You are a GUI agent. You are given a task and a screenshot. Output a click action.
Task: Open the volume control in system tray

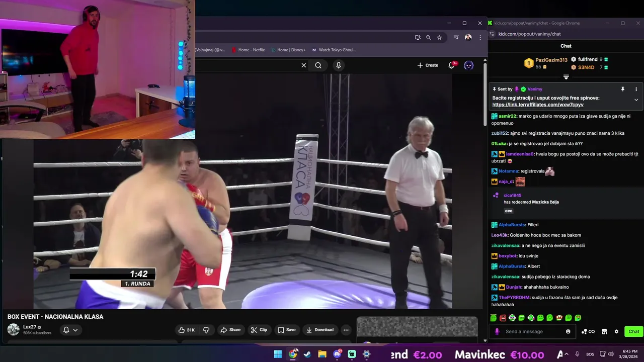coord(611,354)
